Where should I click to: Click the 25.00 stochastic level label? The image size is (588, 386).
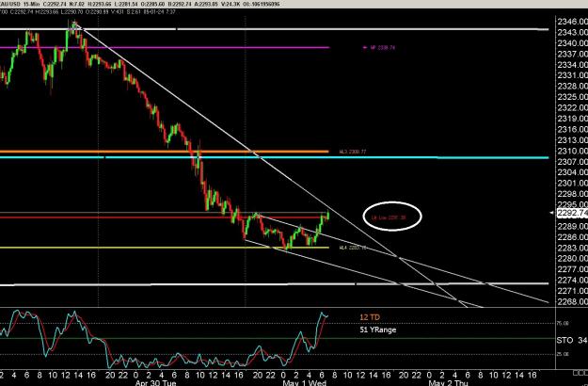point(564,354)
